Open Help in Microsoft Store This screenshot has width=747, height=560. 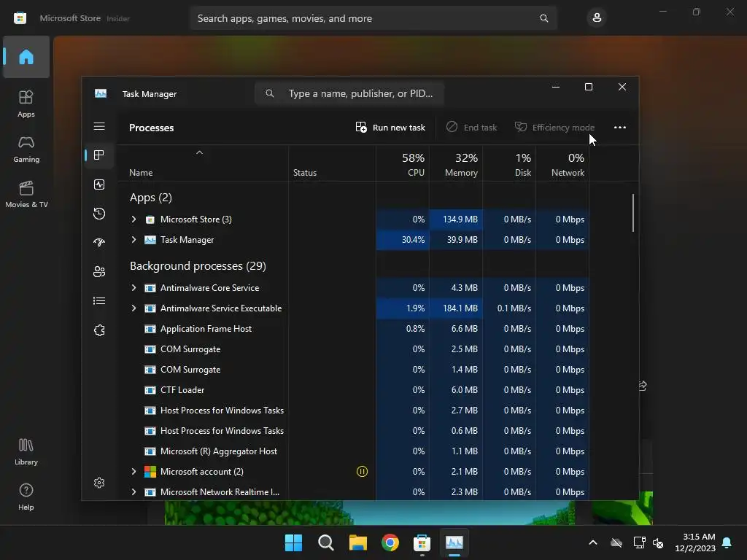coord(26,497)
